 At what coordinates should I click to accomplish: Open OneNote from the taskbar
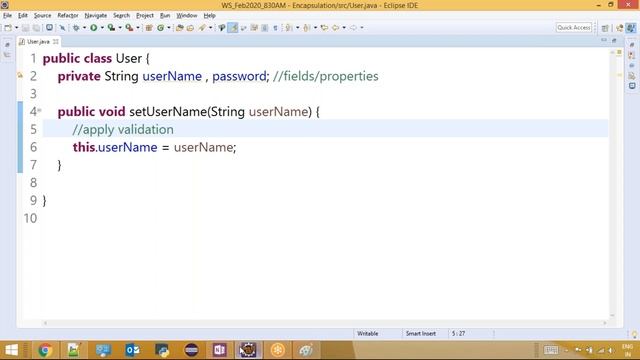coord(219,350)
